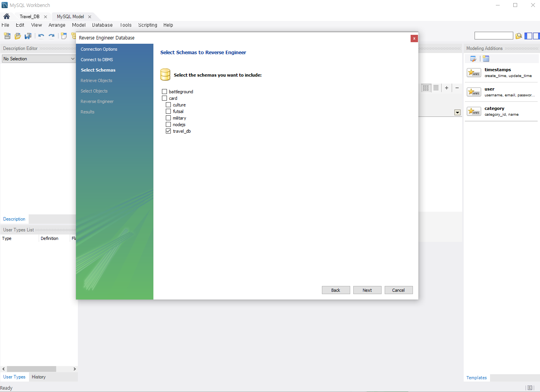Screen dimensions: 540x392
Task: Click the Back button
Action: coord(336,290)
